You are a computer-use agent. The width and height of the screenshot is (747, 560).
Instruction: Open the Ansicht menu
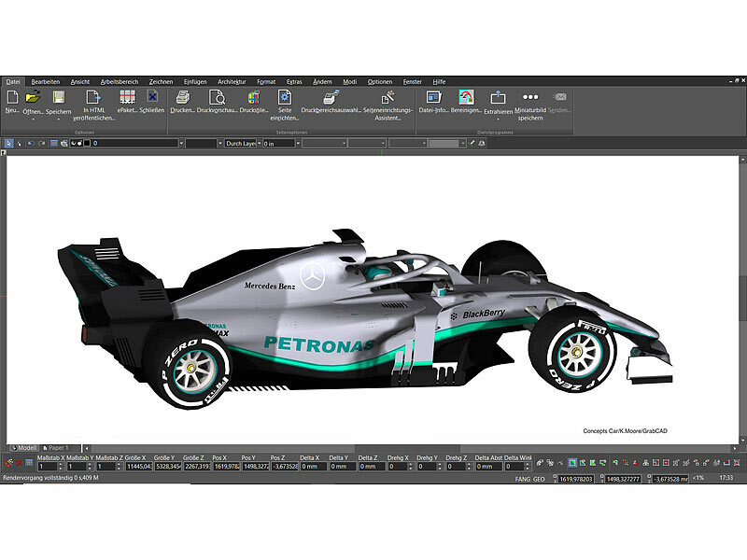pyautogui.click(x=80, y=82)
